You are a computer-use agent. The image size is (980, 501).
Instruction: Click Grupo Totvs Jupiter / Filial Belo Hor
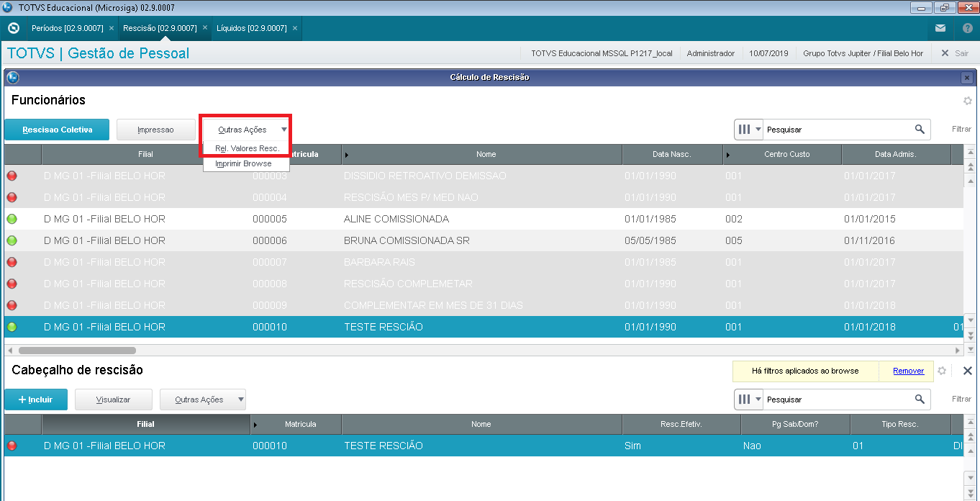pos(863,53)
